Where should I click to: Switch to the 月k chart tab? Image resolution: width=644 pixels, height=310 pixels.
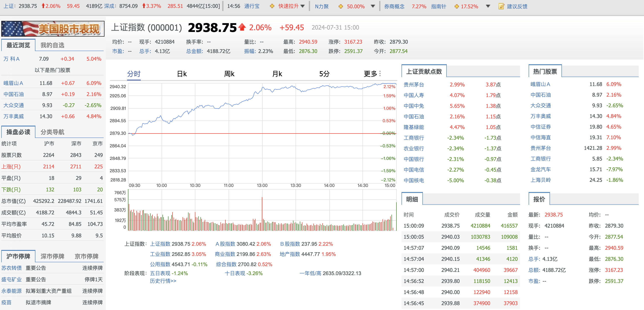(x=277, y=74)
